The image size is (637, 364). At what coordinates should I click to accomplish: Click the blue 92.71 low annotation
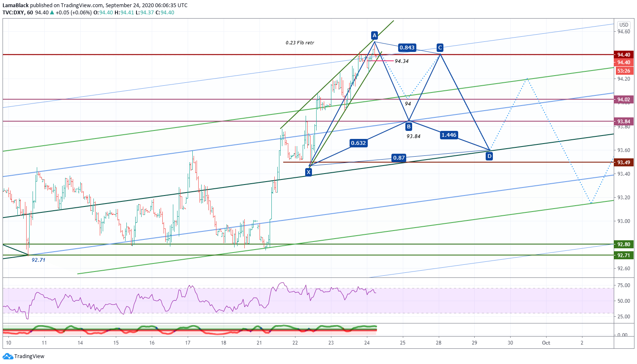click(x=38, y=260)
